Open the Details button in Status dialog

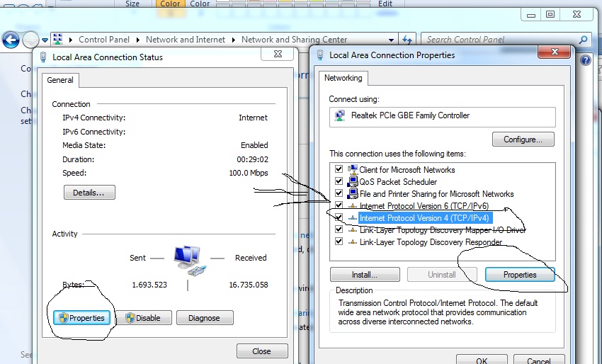pos(89,193)
